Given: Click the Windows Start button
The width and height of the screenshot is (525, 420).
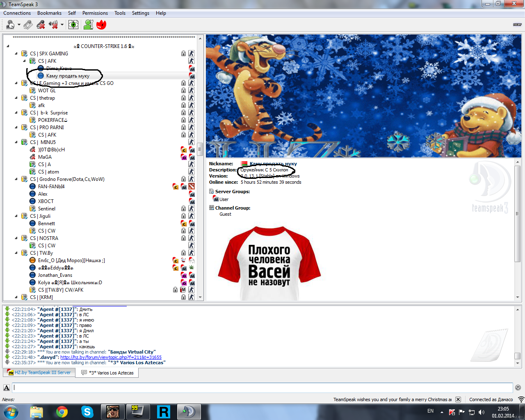Looking at the screenshot, I should [x=11, y=411].
